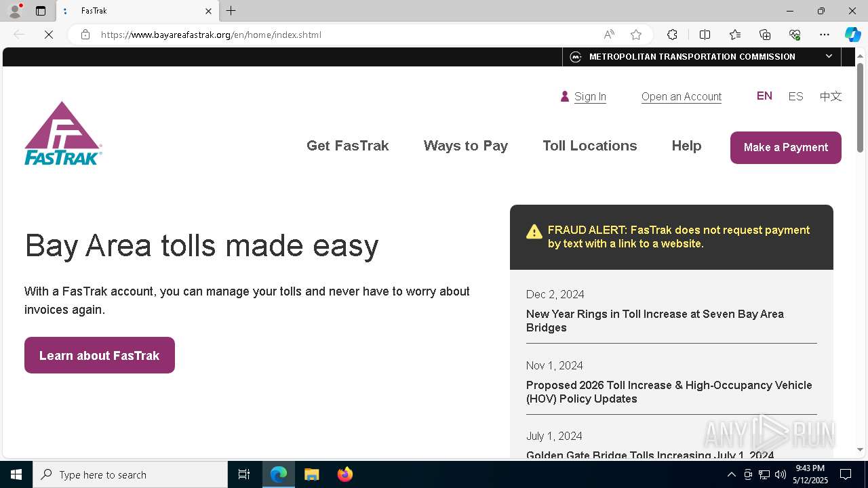Select the EN language option
This screenshot has width=868, height=488.
(764, 96)
